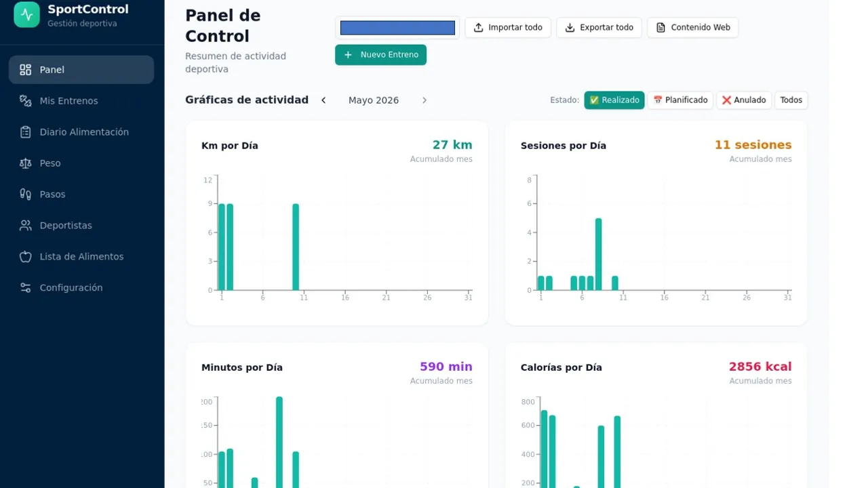The height and width of the screenshot is (488, 868).
Task: Show Todos status filter
Action: click(791, 100)
